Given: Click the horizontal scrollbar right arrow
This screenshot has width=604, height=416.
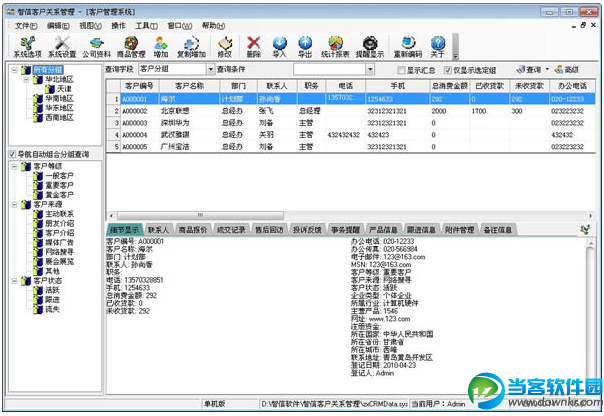Looking at the screenshot, I should pyautogui.click(x=590, y=215).
